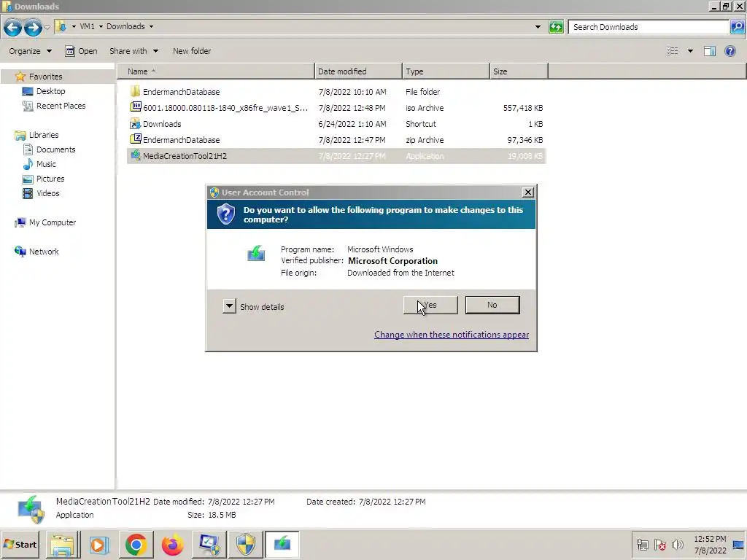Click the refresh icon next to address bar
Screen dimensions: 747x560
[x=556, y=27]
